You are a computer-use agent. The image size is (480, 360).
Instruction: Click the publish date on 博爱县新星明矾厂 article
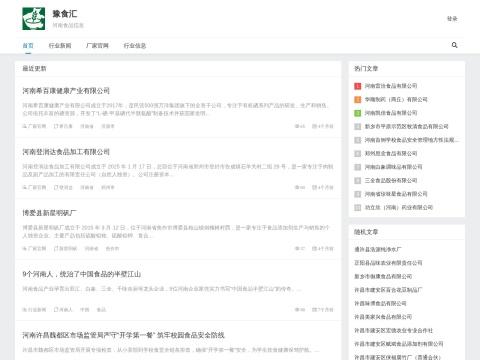coord(323,249)
